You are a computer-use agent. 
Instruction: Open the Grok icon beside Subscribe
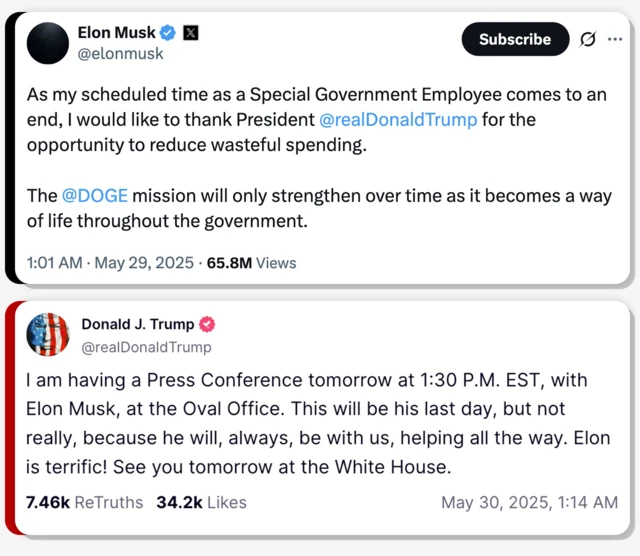[588, 39]
